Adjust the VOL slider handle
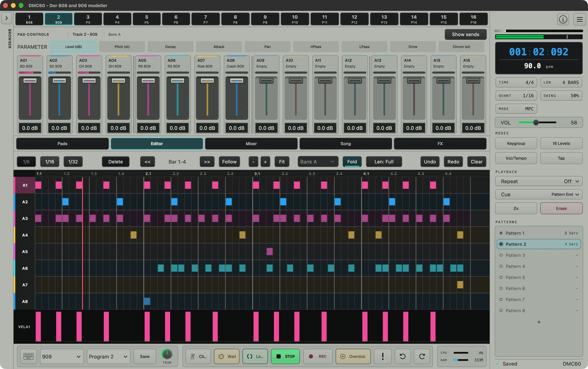This screenshot has height=369, width=588. click(536, 123)
